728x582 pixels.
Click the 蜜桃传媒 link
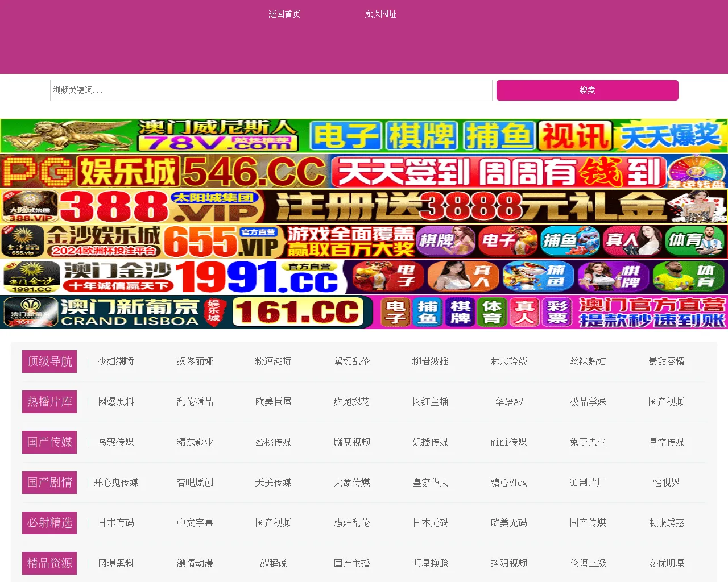pos(274,442)
